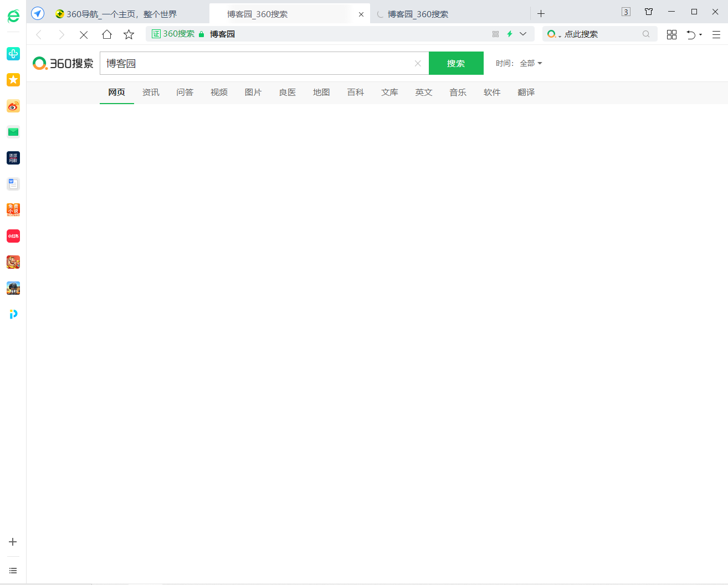Select the 图片 search category

coord(253,93)
